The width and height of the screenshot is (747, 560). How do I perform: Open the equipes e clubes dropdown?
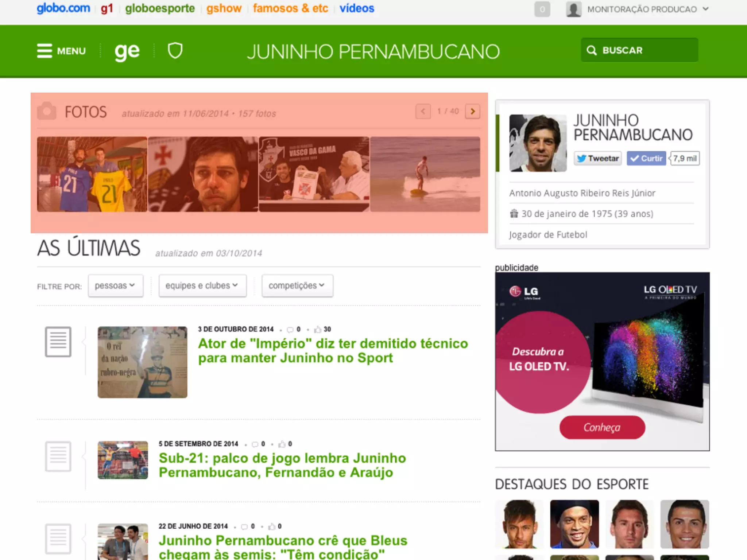(x=202, y=285)
